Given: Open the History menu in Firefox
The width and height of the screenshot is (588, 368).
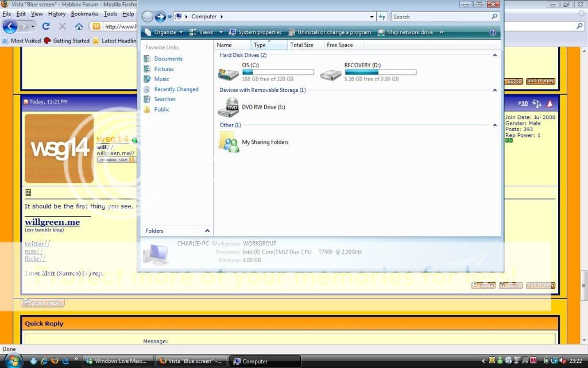Looking at the screenshot, I should 57,14.
